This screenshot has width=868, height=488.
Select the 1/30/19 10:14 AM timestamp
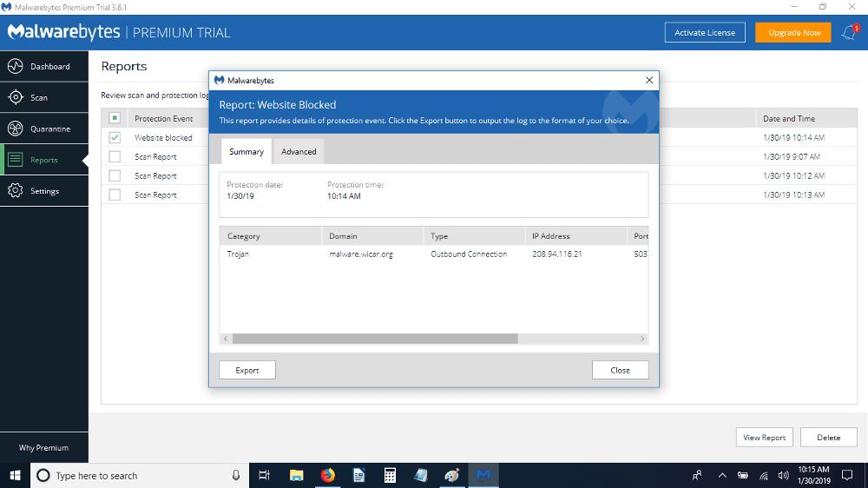[x=794, y=137]
